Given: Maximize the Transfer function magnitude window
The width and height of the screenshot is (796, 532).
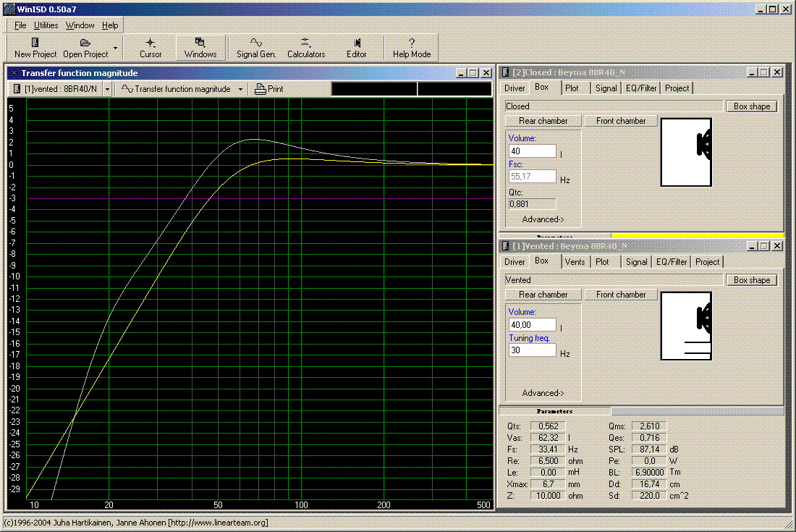Looking at the screenshot, I should pyautogui.click(x=473, y=73).
